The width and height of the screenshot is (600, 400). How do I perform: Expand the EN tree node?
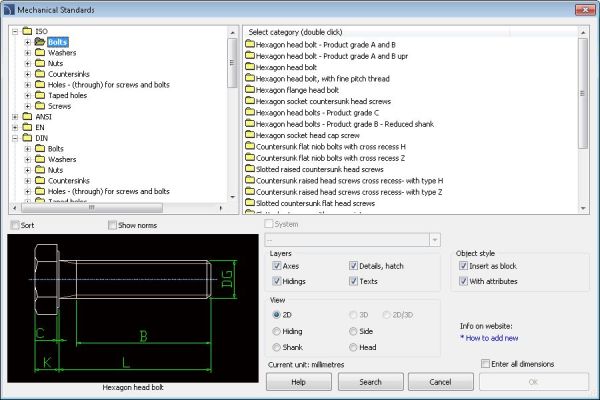coord(15,127)
